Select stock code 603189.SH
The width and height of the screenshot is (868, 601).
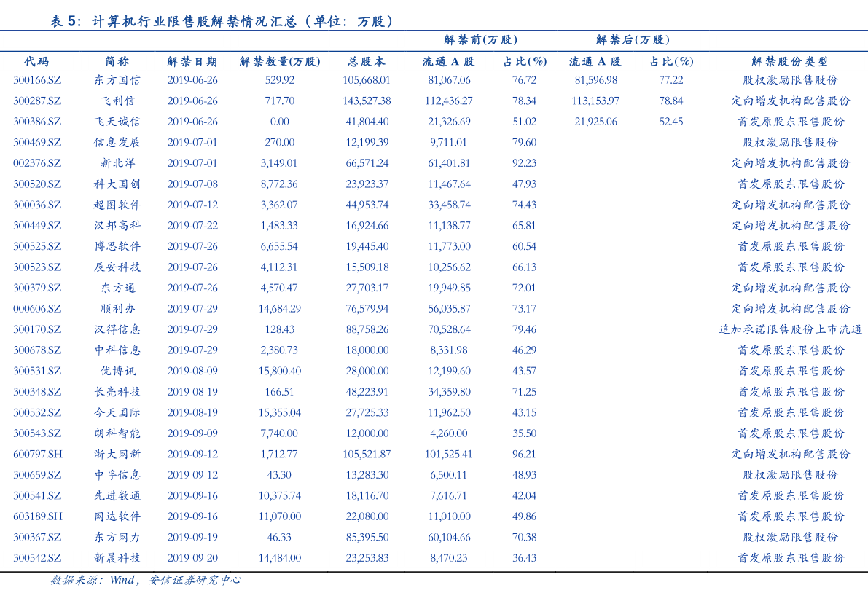point(37,516)
